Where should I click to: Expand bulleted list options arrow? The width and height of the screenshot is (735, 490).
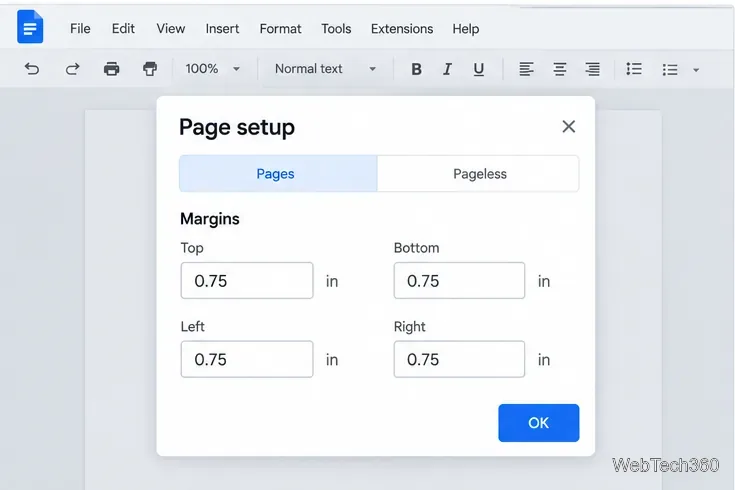696,70
